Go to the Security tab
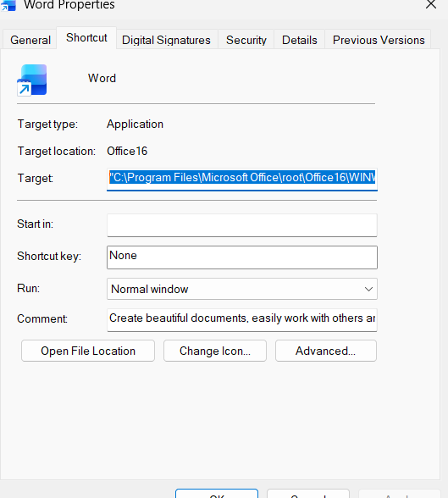This screenshot has width=448, height=498. tap(246, 40)
